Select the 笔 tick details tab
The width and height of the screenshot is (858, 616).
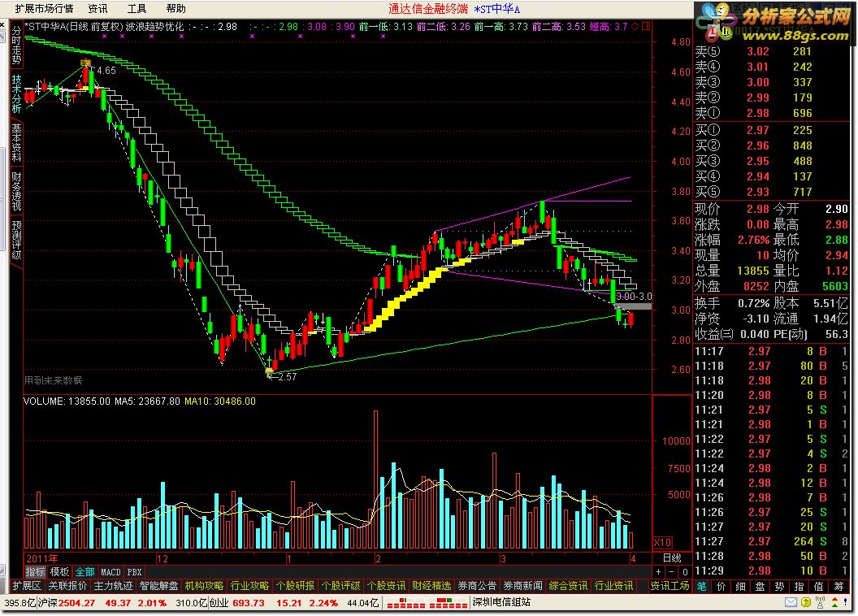(x=701, y=587)
